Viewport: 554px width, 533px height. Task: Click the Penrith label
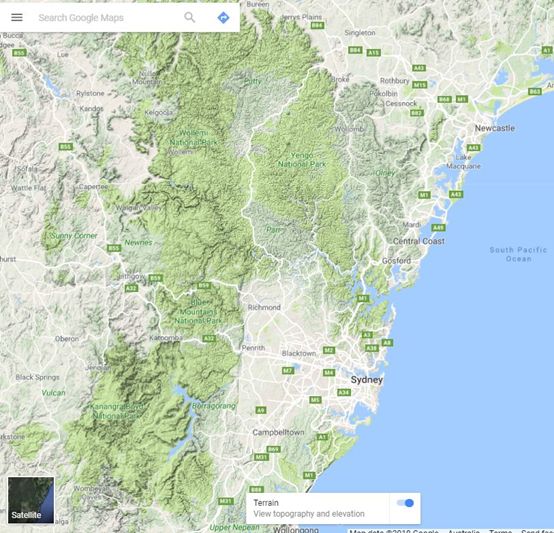click(x=253, y=348)
